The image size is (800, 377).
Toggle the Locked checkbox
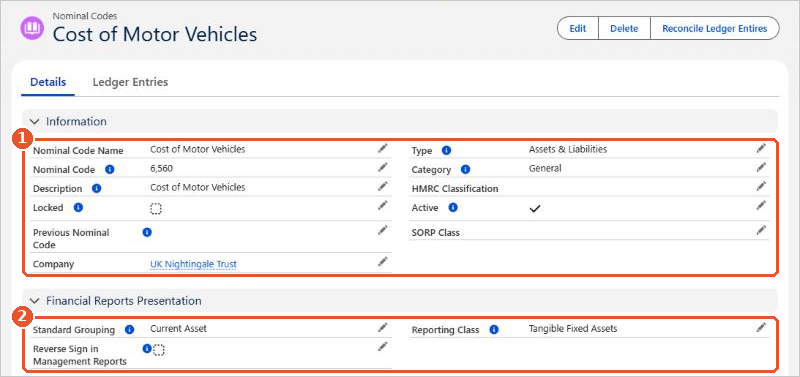(x=156, y=209)
